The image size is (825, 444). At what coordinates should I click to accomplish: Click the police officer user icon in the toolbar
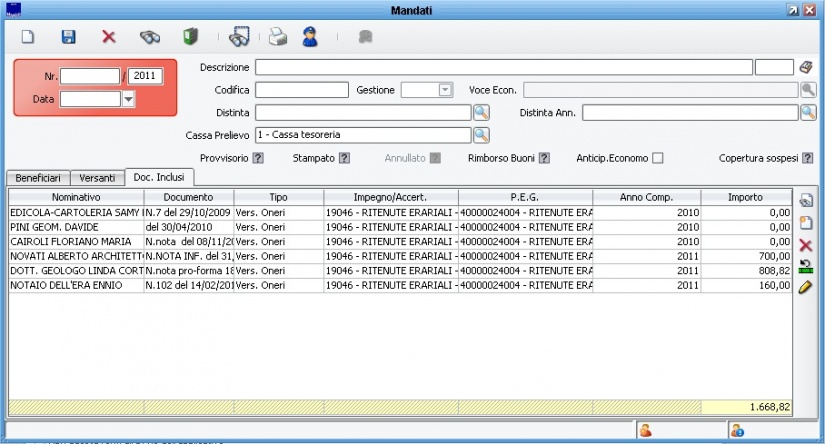tap(310, 38)
